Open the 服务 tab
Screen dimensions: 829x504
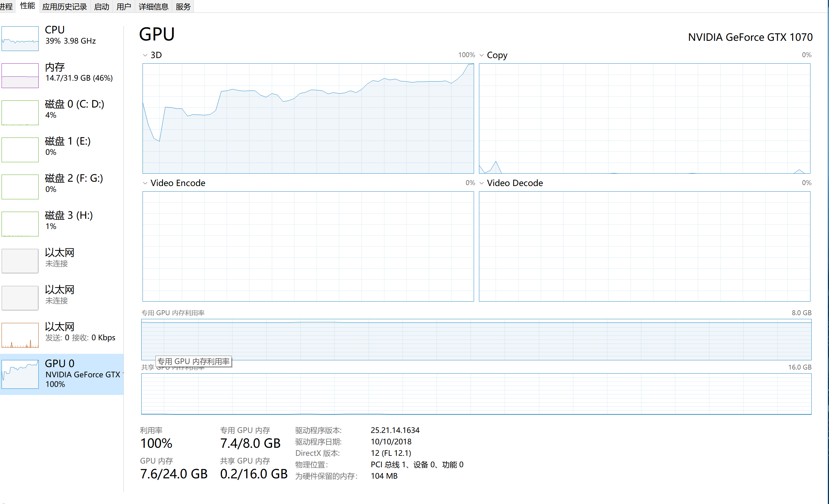[183, 7]
